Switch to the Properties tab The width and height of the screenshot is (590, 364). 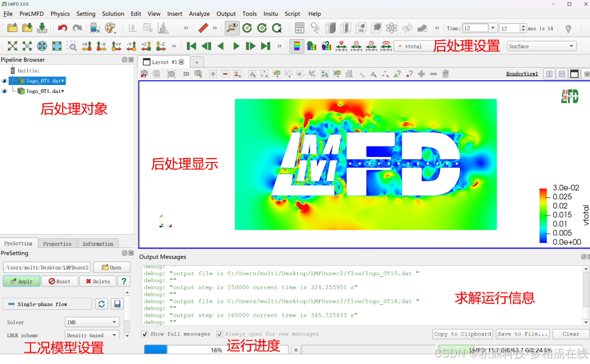point(57,244)
